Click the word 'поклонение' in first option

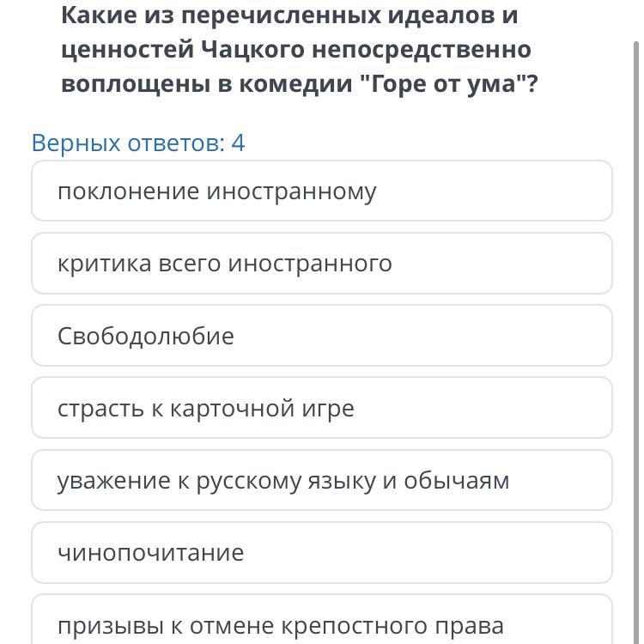pyautogui.click(x=128, y=191)
